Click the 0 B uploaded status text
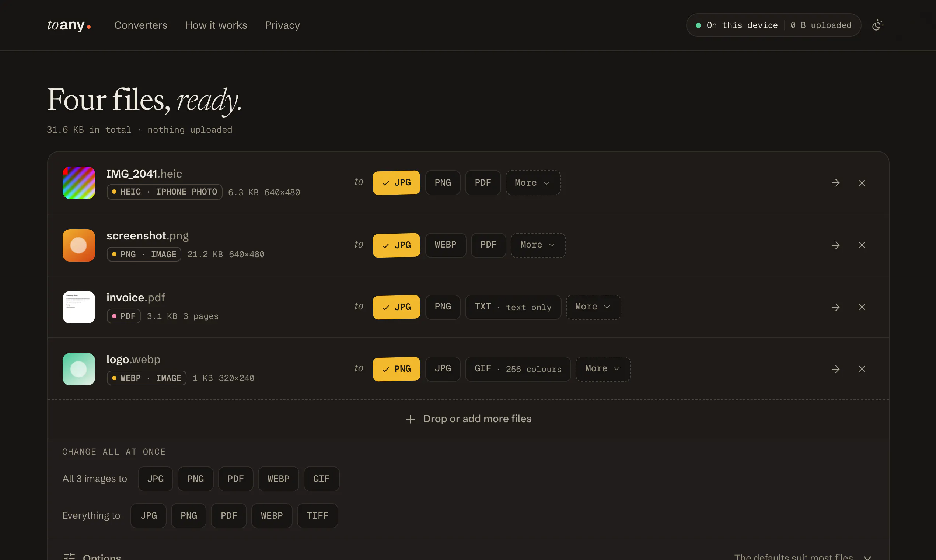The width and height of the screenshot is (936, 560). [x=821, y=25]
